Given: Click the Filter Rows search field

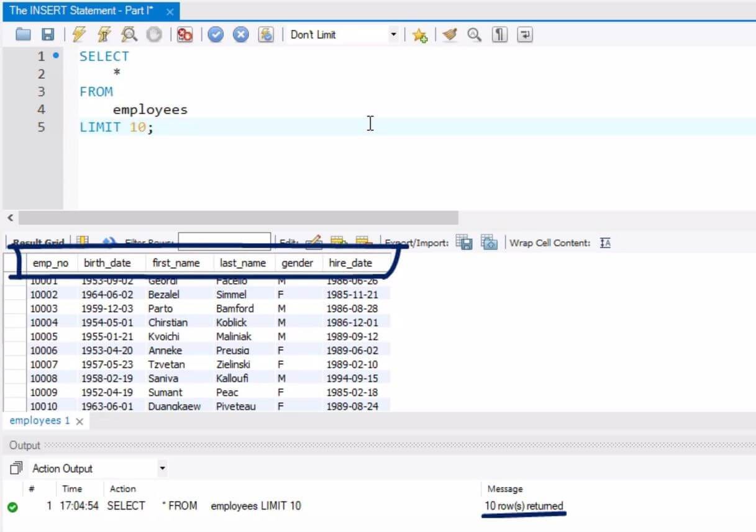Looking at the screenshot, I should 225,241.
